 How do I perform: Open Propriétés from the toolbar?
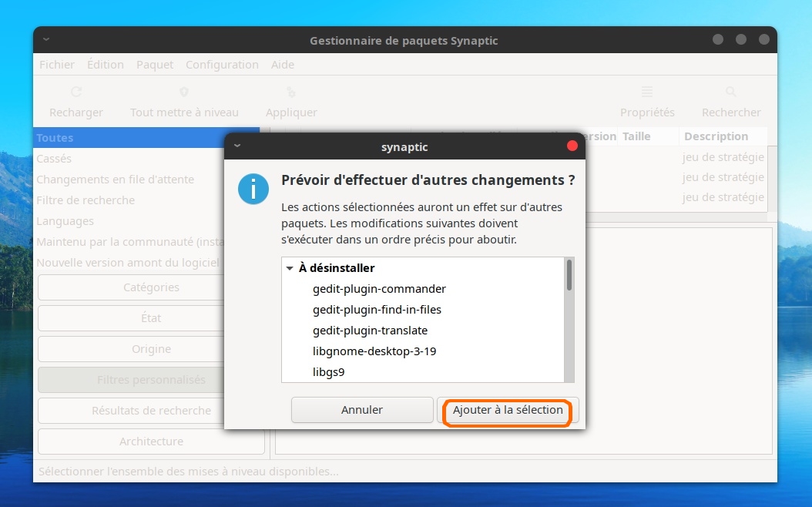click(x=647, y=92)
